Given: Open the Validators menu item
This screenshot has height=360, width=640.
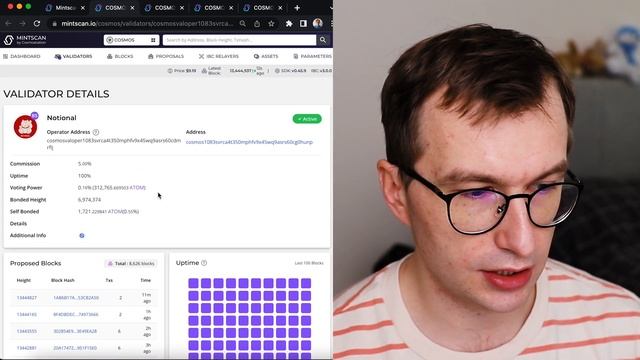Looking at the screenshot, I should [x=73, y=56].
